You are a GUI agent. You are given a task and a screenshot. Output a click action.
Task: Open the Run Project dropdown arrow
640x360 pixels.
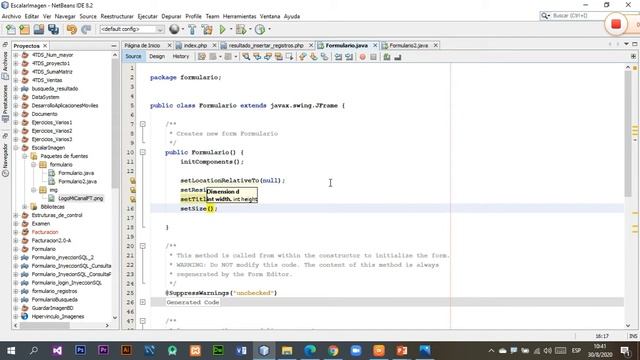231,29
